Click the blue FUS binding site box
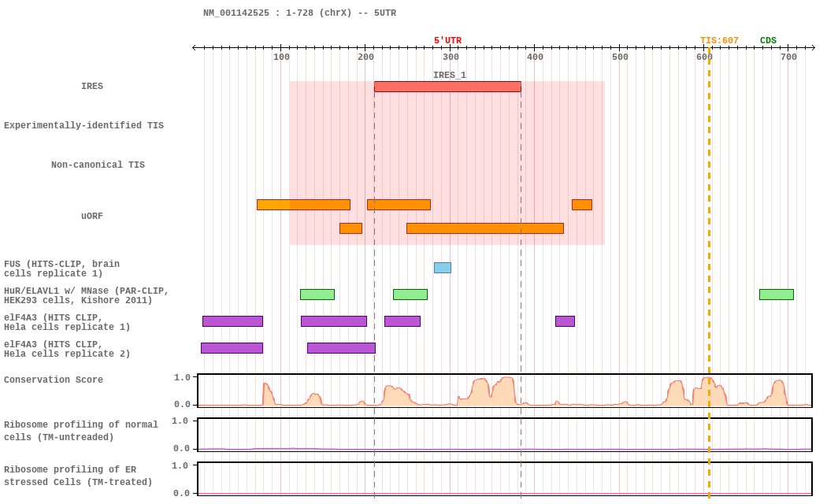This screenshot has width=827, height=504. pyautogui.click(x=443, y=268)
